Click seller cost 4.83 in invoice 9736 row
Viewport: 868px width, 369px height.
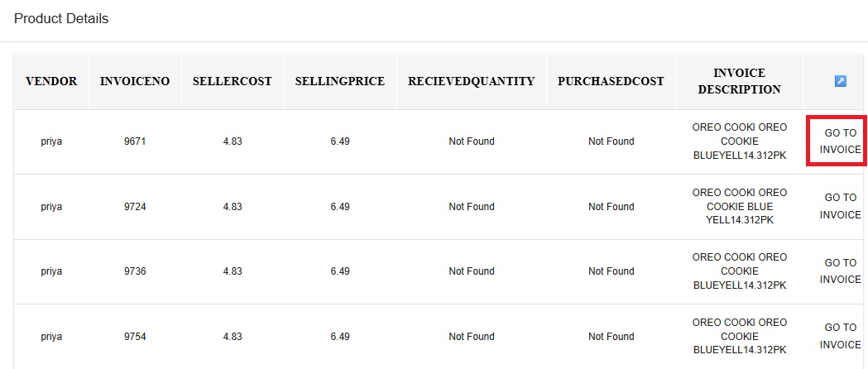point(233,271)
